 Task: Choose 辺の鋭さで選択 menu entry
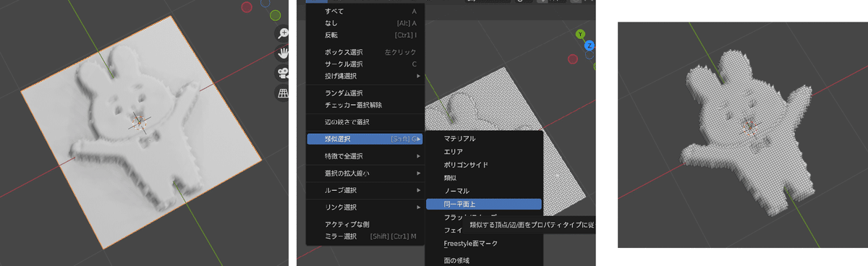[x=365, y=121]
